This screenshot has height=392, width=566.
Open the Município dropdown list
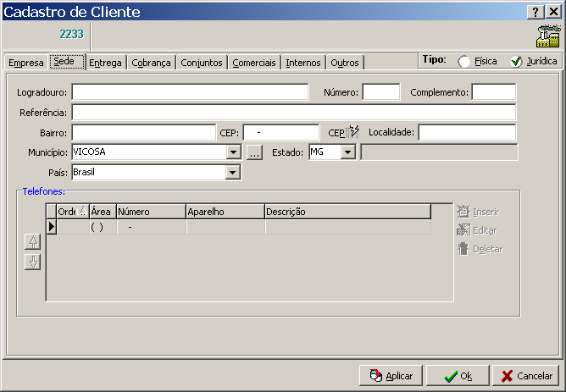[234, 152]
